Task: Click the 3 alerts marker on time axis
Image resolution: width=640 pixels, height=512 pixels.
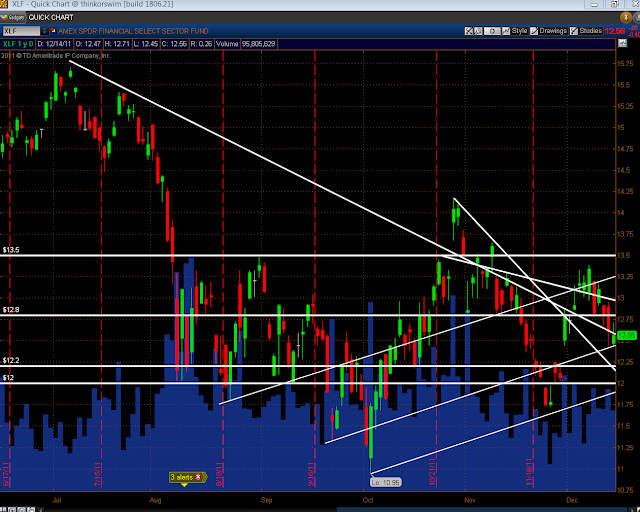Action: [180, 477]
